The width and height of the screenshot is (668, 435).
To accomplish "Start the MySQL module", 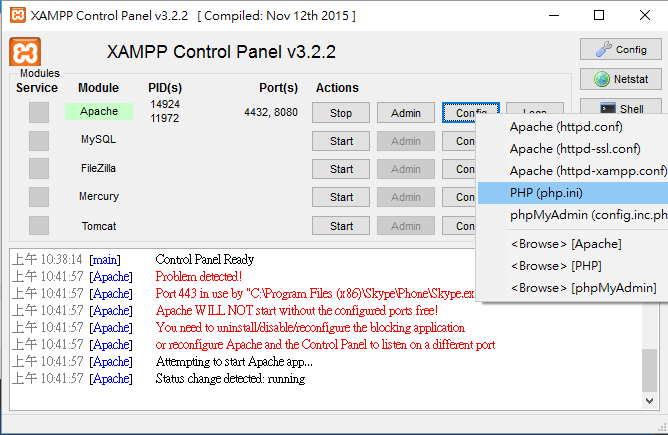I will (x=341, y=141).
